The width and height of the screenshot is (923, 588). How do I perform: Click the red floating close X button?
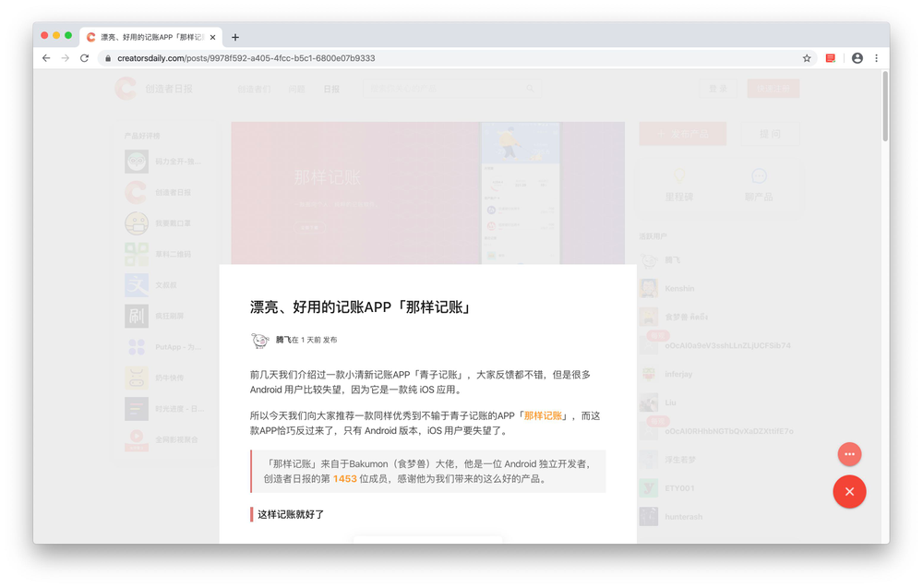click(849, 491)
